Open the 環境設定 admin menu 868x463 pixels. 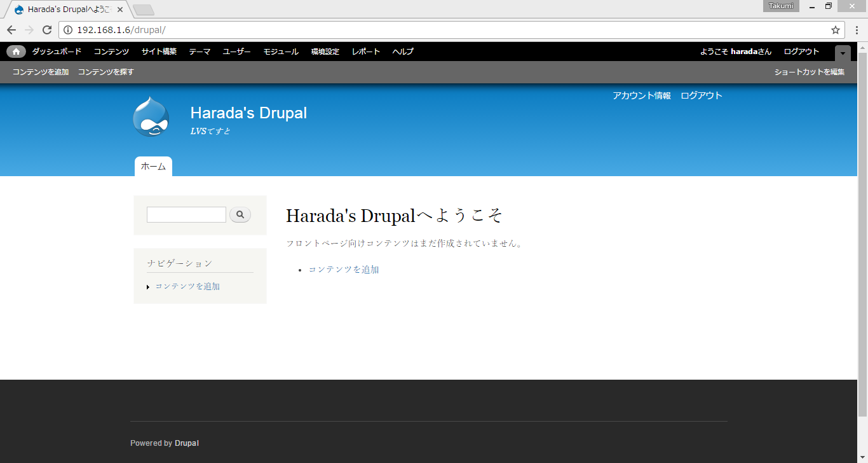click(x=325, y=52)
